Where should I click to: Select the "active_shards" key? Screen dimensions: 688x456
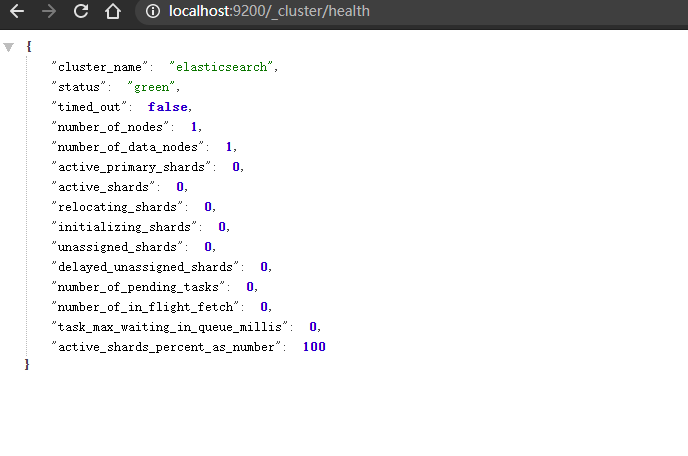103,187
